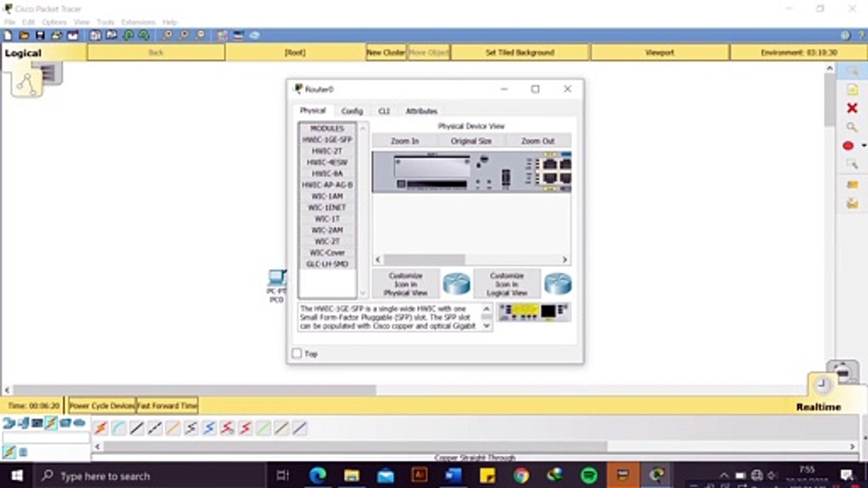
Task: Select the Connections lightning category
Action: click(51, 424)
